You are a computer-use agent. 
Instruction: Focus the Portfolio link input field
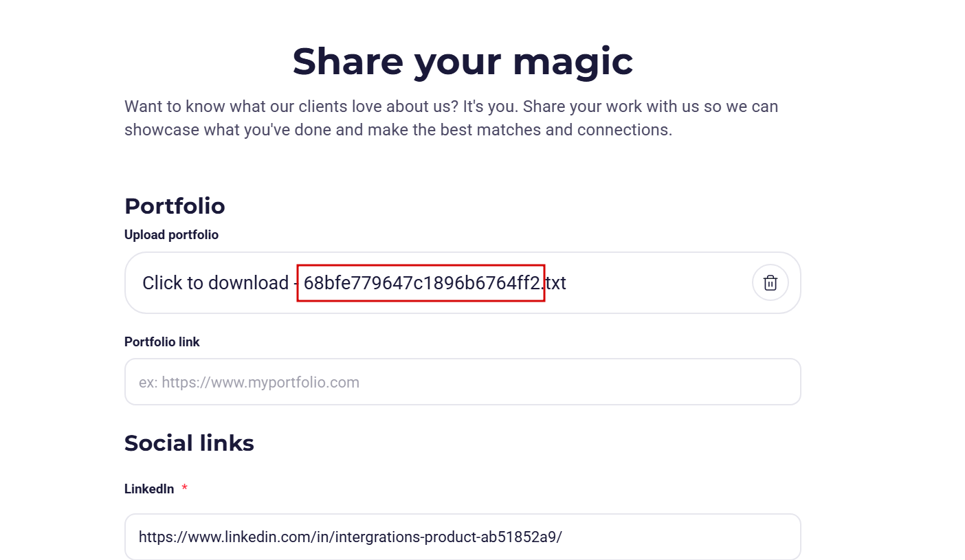[463, 381]
